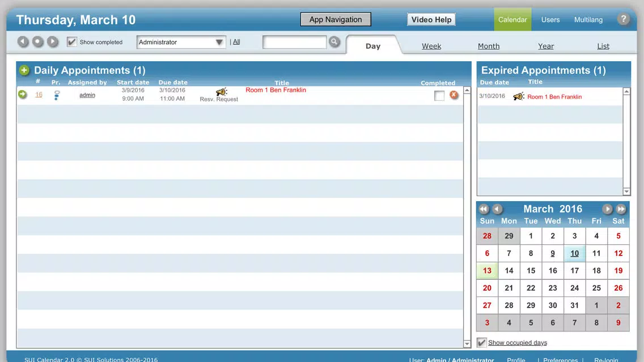Click the 3/10/2016 expired due date
This screenshot has height=362, width=644.
(492, 96)
